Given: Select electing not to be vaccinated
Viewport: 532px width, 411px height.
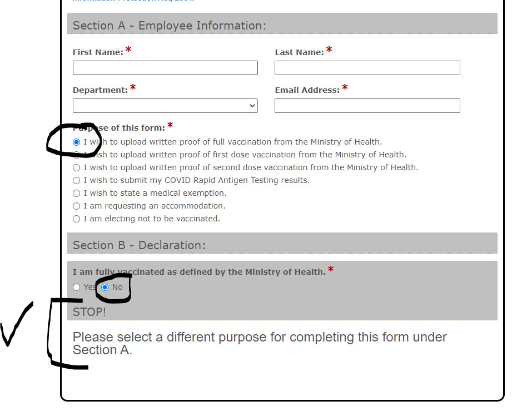Looking at the screenshot, I should tap(77, 219).
